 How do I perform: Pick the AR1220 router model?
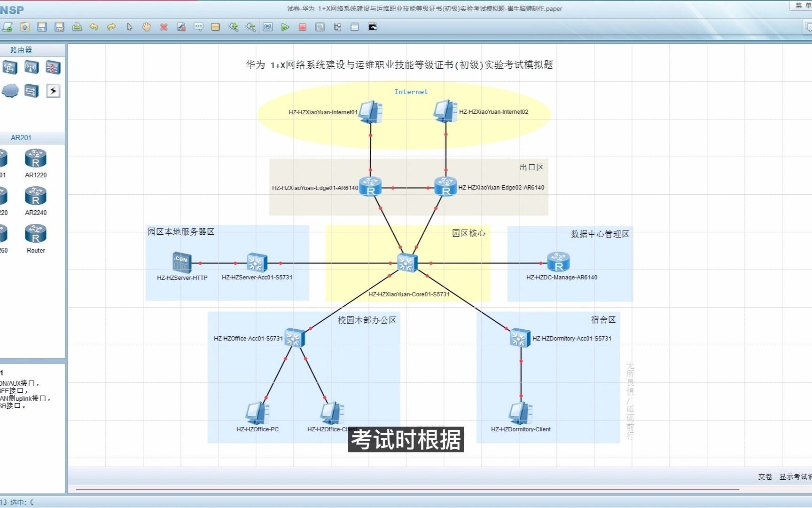click(36, 163)
